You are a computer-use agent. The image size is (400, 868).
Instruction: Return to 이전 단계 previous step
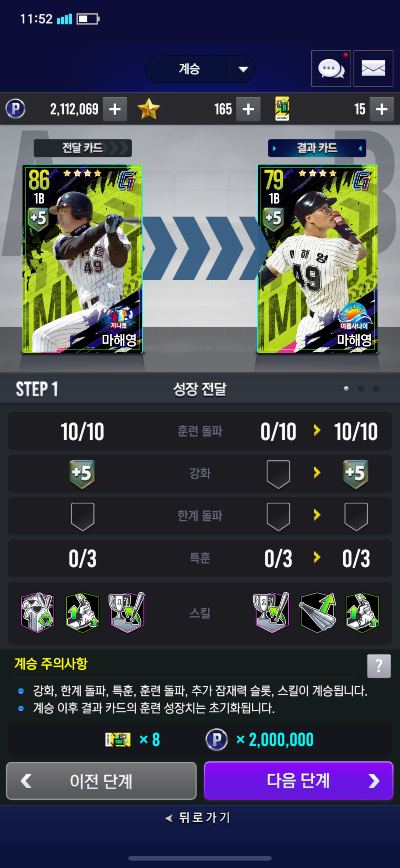click(x=101, y=780)
